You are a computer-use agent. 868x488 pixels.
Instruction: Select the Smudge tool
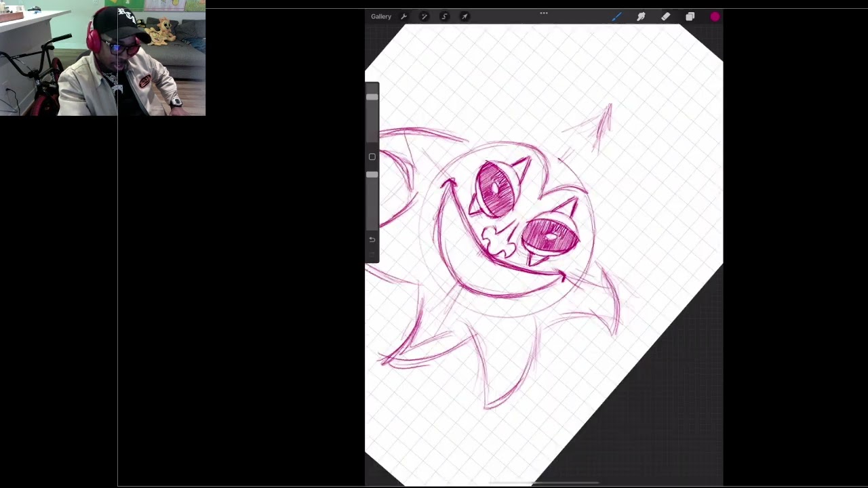[641, 16]
